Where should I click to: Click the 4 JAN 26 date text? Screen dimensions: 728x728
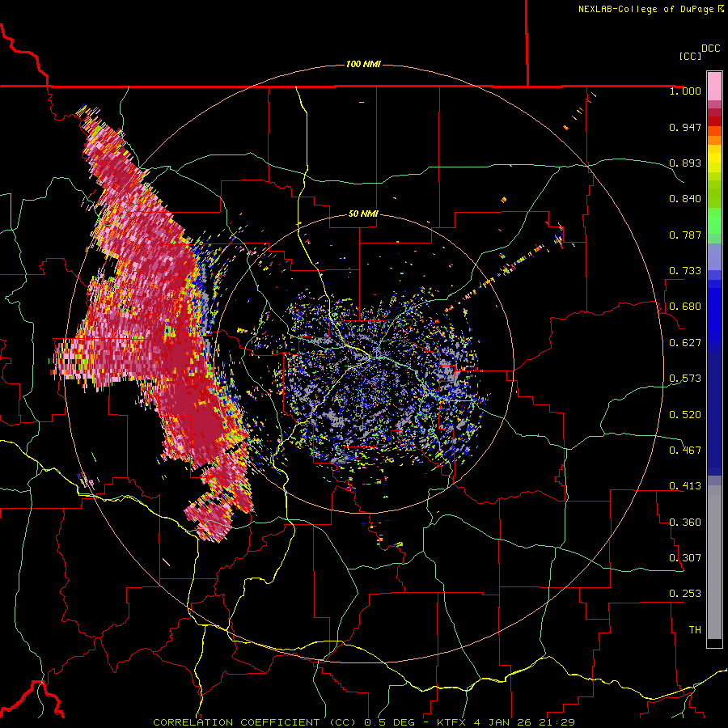point(502,722)
